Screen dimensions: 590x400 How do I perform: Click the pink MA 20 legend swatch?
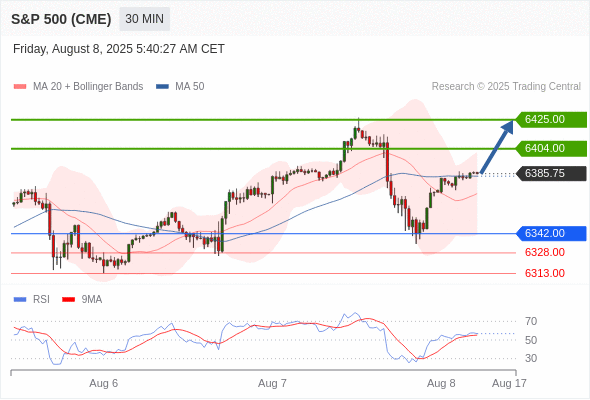point(20,87)
